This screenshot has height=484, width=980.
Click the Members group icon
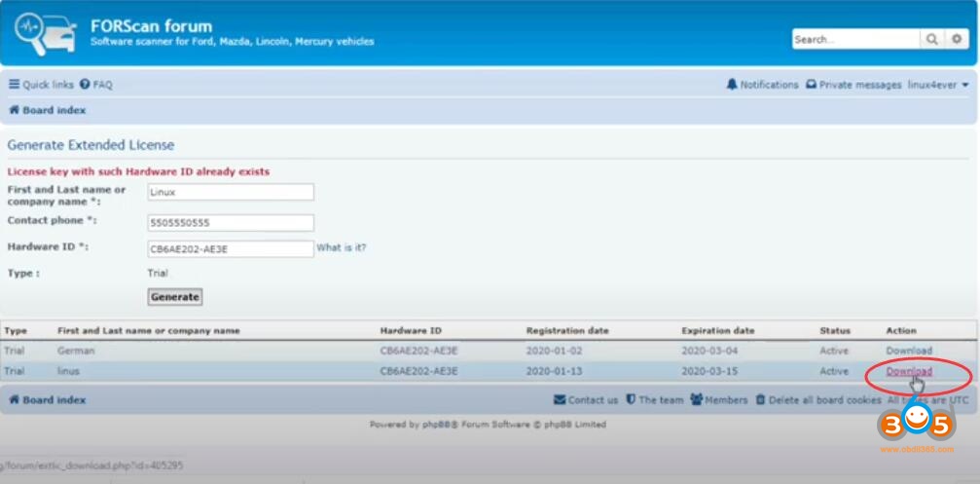coord(696,399)
